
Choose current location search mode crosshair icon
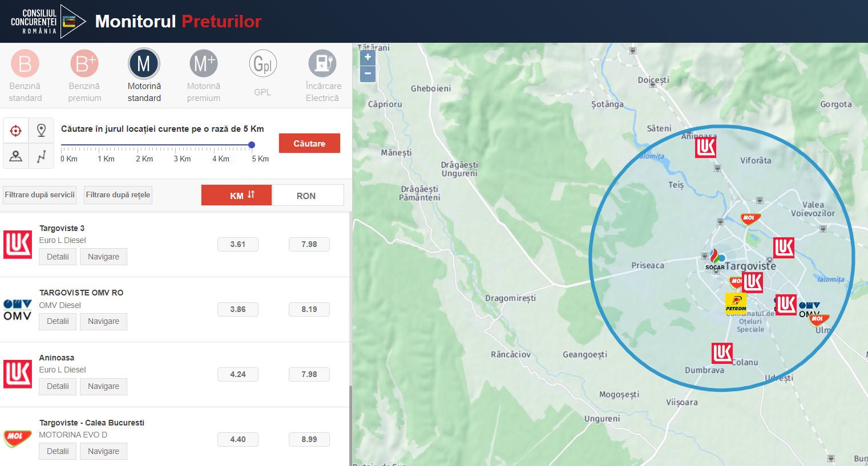point(16,131)
